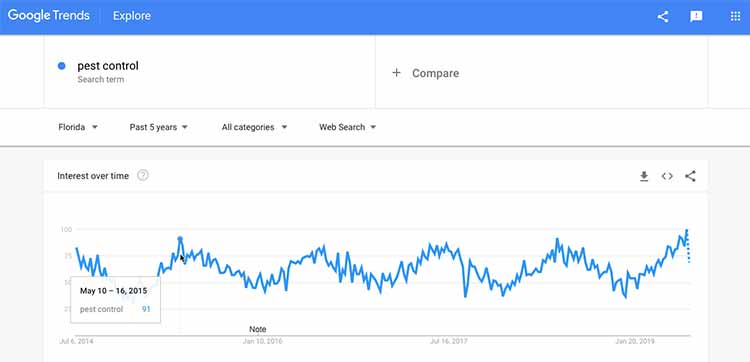Share the Interest over time chart
The width and height of the screenshot is (750, 362).
[690, 176]
